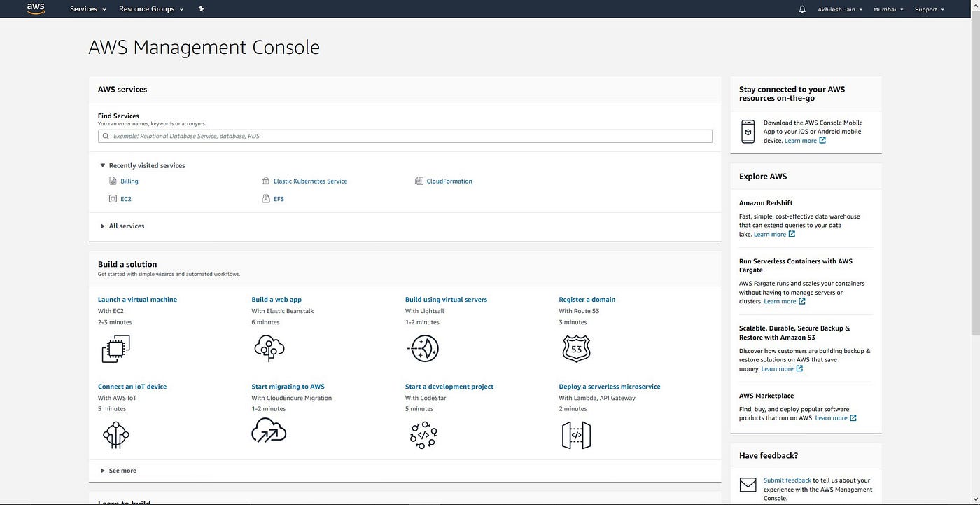Click the EFS service icon
Image resolution: width=980 pixels, height=505 pixels.
(x=266, y=199)
